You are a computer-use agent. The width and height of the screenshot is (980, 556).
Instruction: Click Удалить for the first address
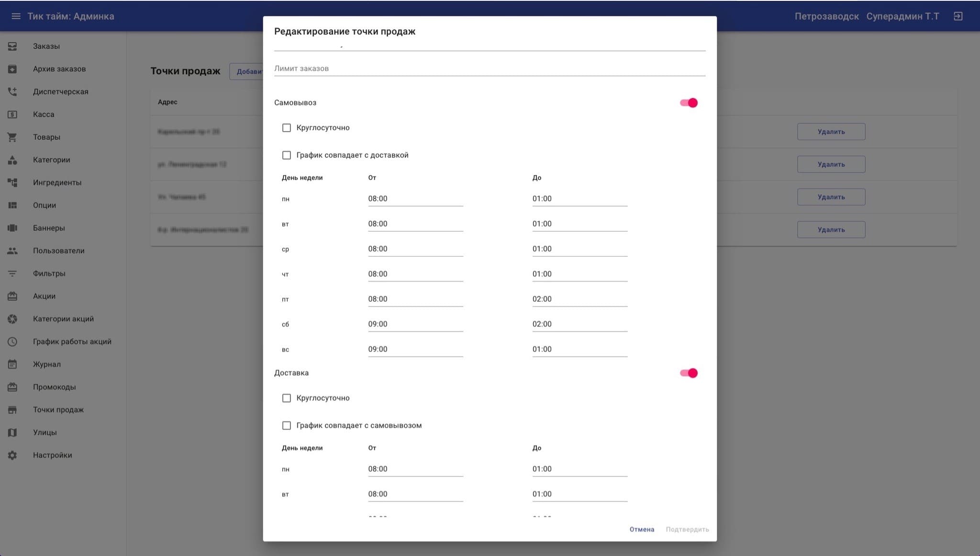pyautogui.click(x=831, y=132)
